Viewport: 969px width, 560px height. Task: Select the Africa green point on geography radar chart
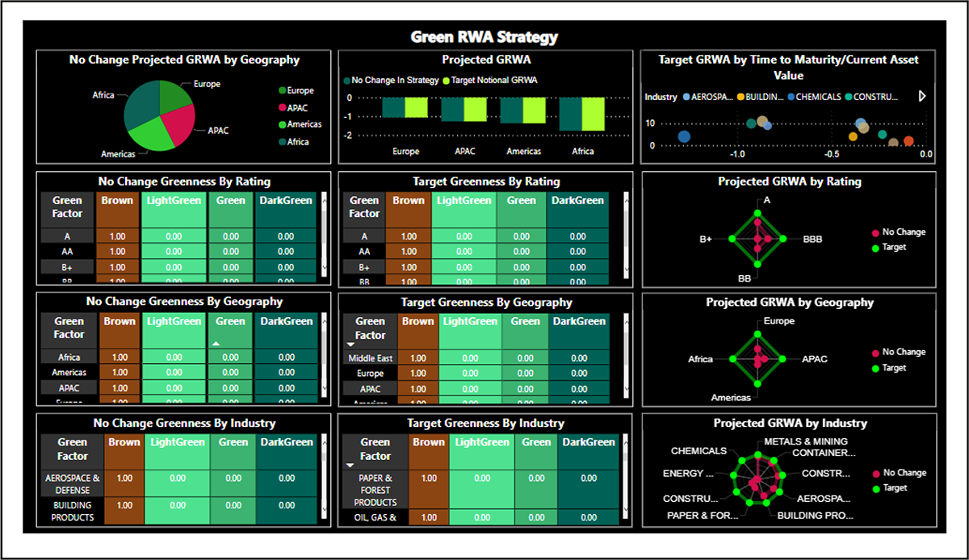pos(732,359)
